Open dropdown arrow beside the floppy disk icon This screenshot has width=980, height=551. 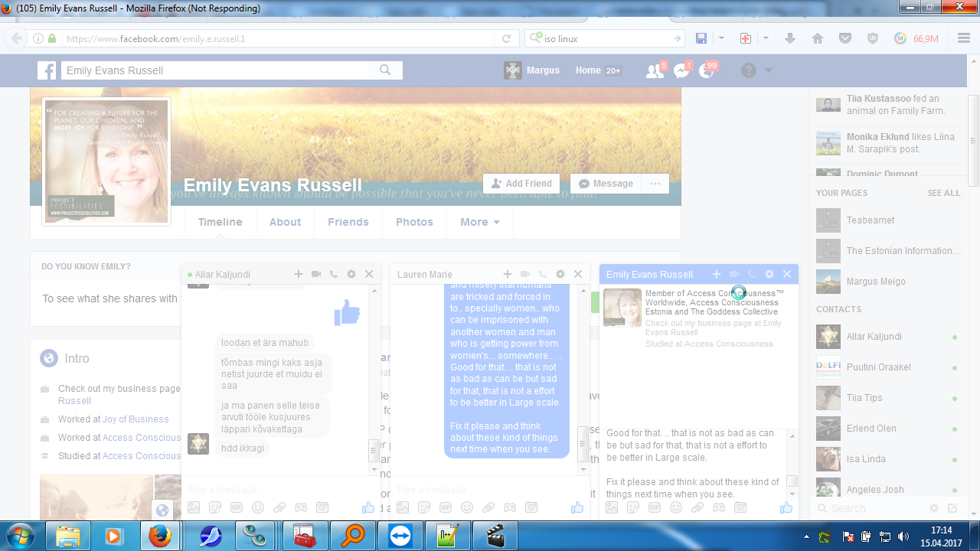pyautogui.click(x=721, y=38)
